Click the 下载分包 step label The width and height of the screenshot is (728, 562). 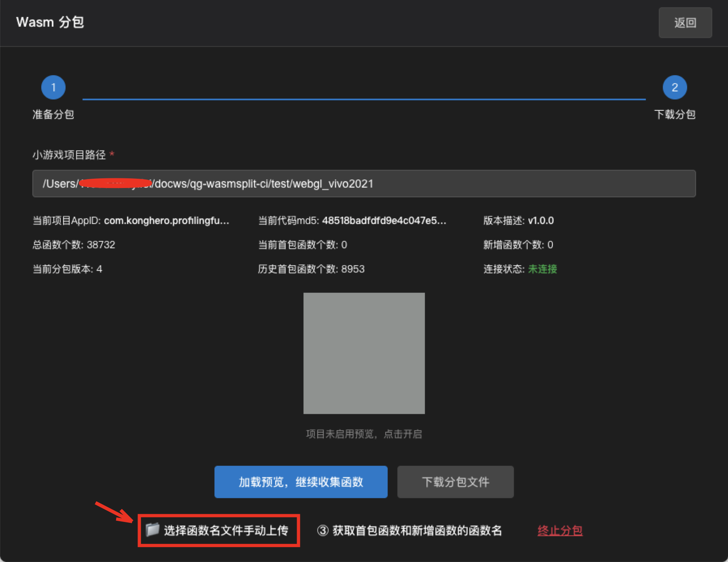(675, 114)
